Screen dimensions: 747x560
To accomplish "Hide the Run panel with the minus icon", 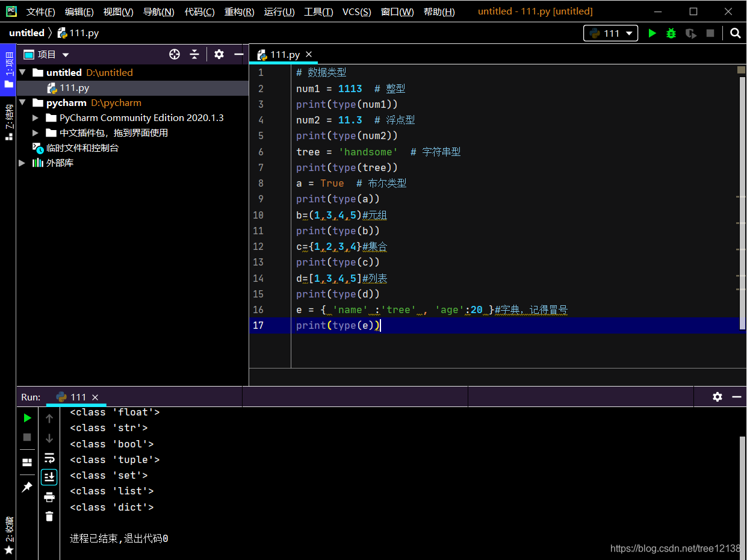I will click(x=736, y=397).
